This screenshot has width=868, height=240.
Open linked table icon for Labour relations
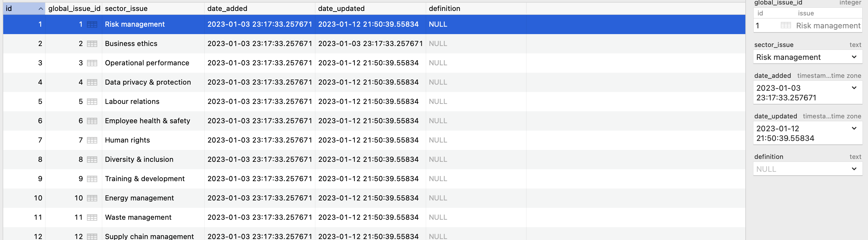coord(92,102)
